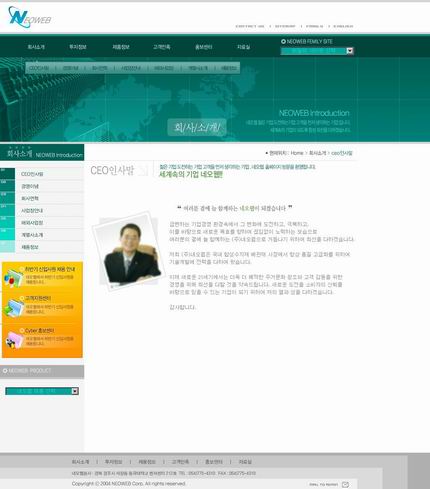The height and width of the screenshot is (489, 430).
Task: Click the Cyber PR center pink folder icon
Action: [14, 340]
